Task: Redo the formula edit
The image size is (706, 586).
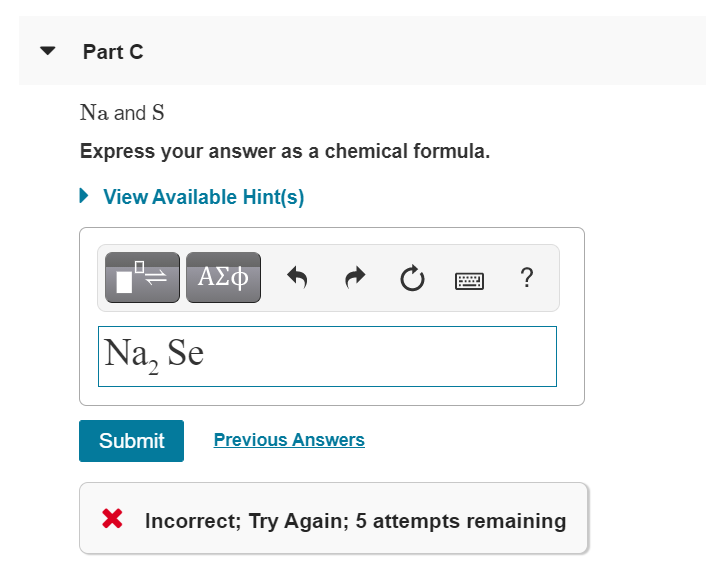Action: tap(355, 277)
